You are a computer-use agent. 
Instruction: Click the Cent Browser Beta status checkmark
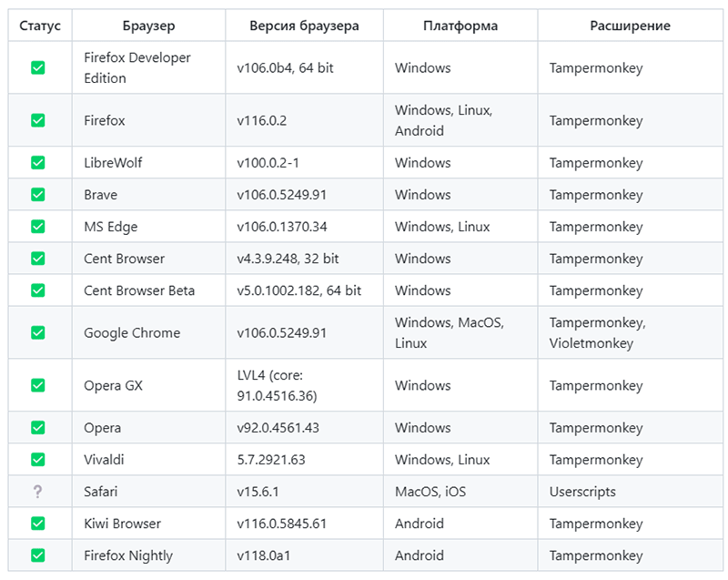[x=37, y=290]
